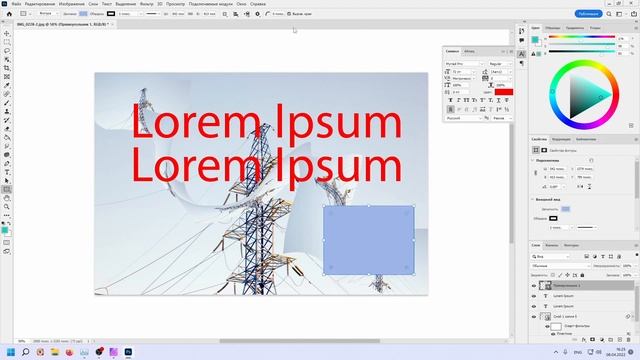The height and width of the screenshot is (360, 640).
Task: Create a new layer group folder icon
Action: pos(611,340)
